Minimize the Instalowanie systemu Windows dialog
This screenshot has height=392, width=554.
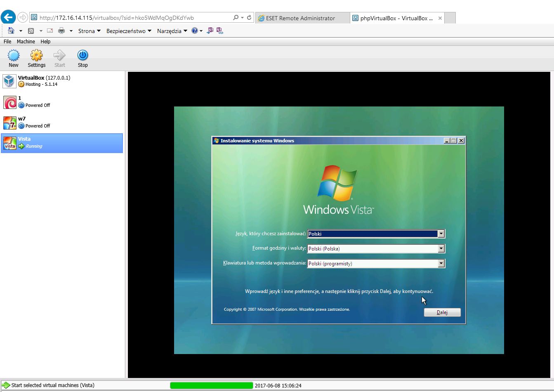(x=447, y=141)
